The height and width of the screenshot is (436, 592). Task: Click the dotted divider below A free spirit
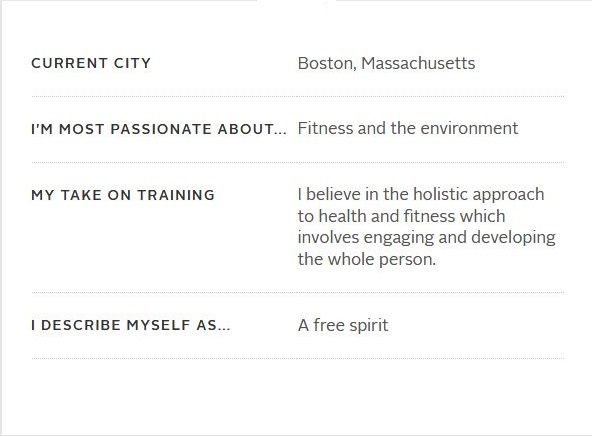click(x=298, y=358)
